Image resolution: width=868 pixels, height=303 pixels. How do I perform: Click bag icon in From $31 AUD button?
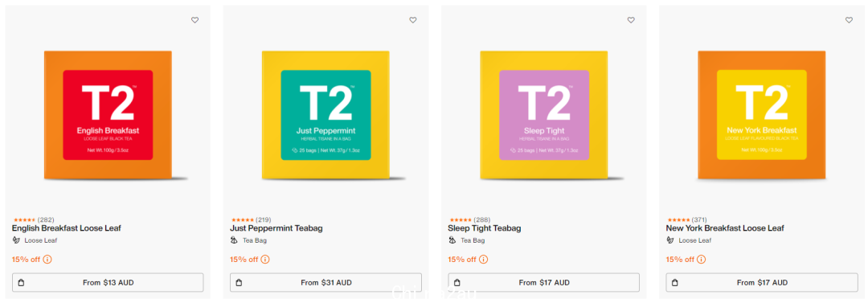click(x=240, y=282)
